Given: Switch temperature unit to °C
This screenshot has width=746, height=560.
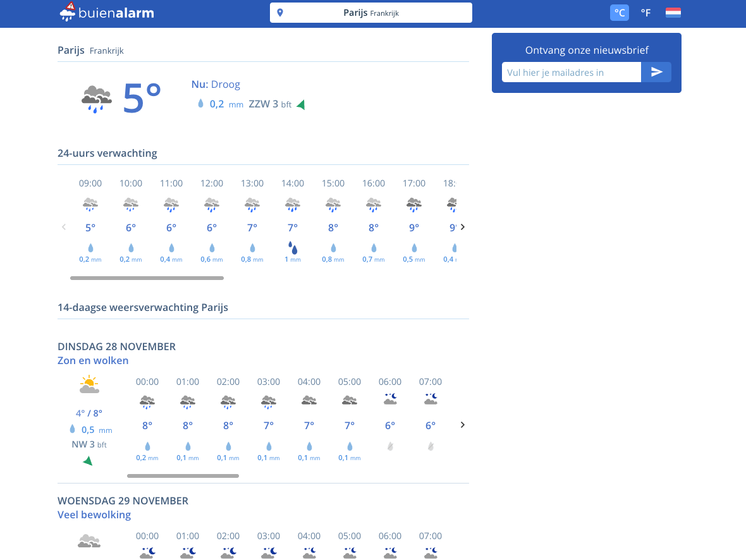Looking at the screenshot, I should coord(620,13).
